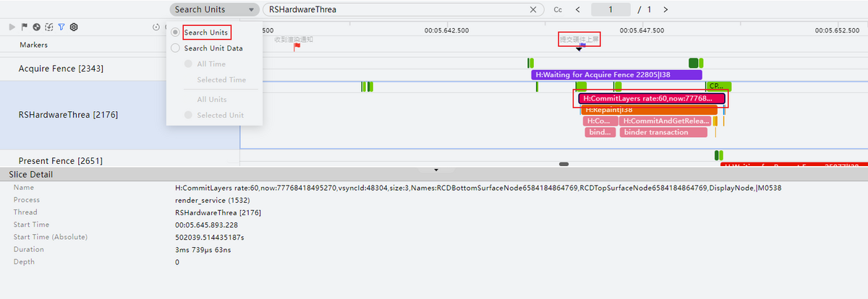Select the Search Units radio option
Viewport: 868px width, 299px height.
point(176,32)
